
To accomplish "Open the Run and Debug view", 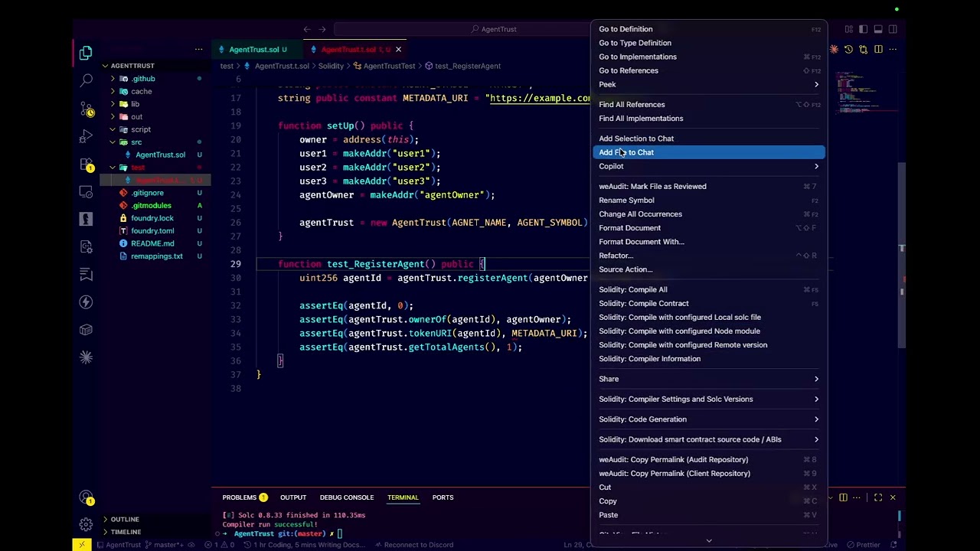I will [x=86, y=137].
